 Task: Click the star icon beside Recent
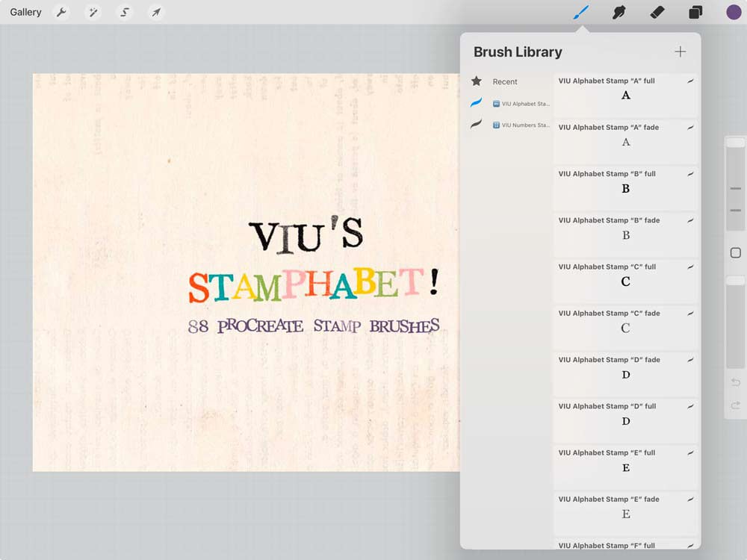pyautogui.click(x=477, y=81)
